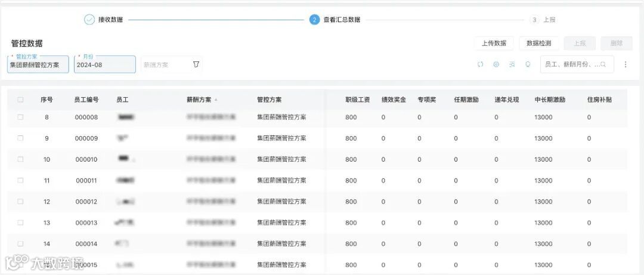The image size is (644, 275).
Task: Click employee number 000008 cell
Action: click(x=86, y=117)
